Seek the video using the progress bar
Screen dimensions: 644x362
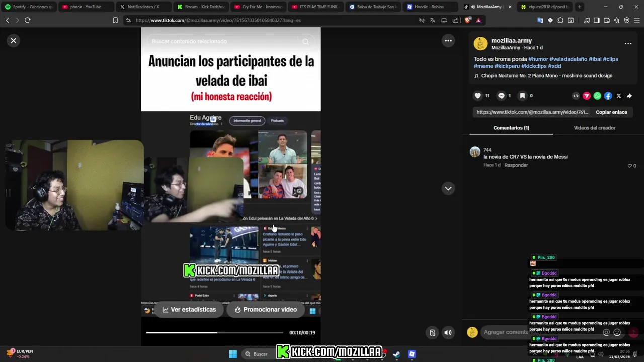[214, 332]
